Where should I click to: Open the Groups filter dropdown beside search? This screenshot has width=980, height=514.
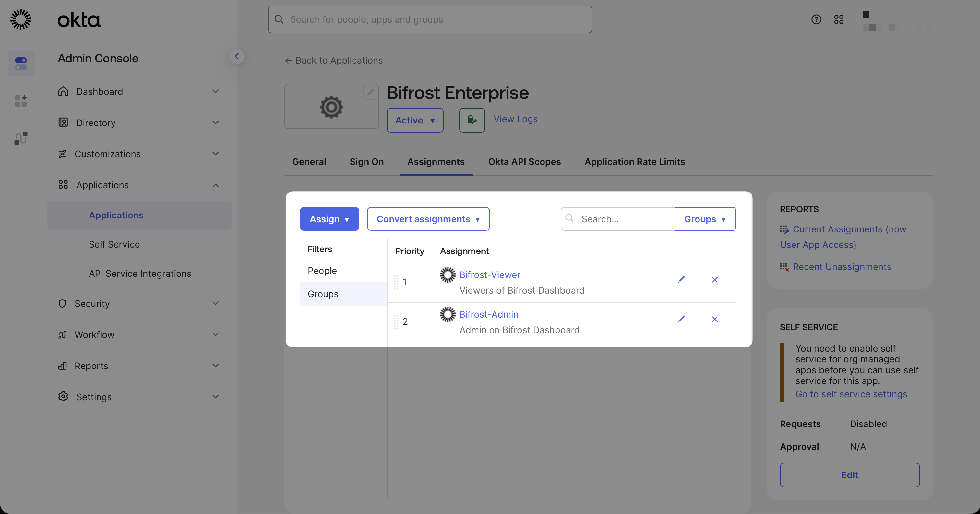(705, 219)
